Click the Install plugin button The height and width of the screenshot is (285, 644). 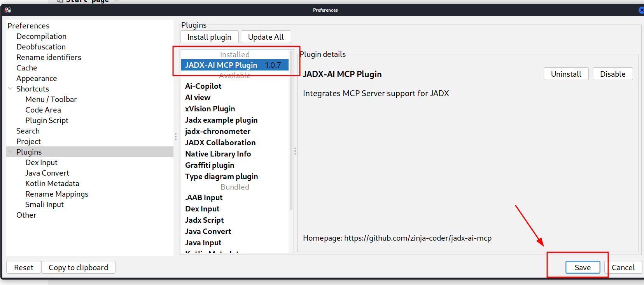point(209,37)
